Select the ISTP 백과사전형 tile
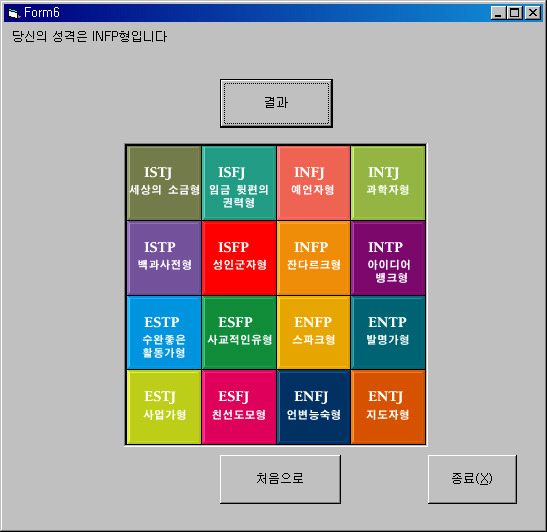 click(x=164, y=258)
